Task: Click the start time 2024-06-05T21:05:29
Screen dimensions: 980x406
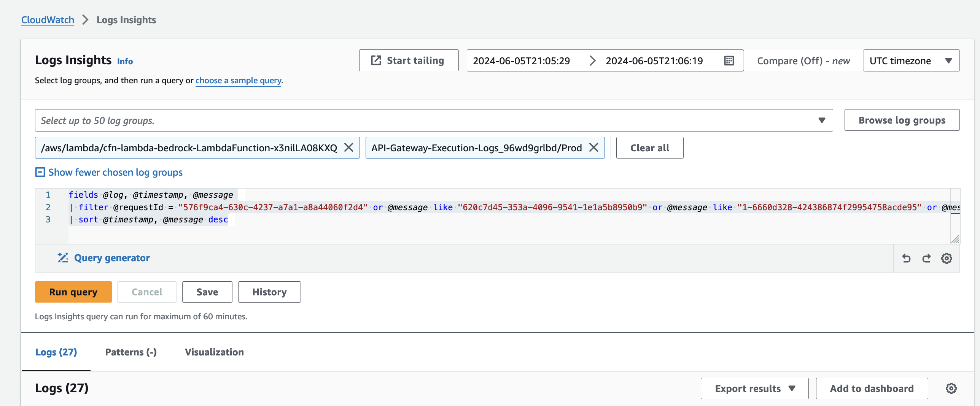Action: click(521, 61)
